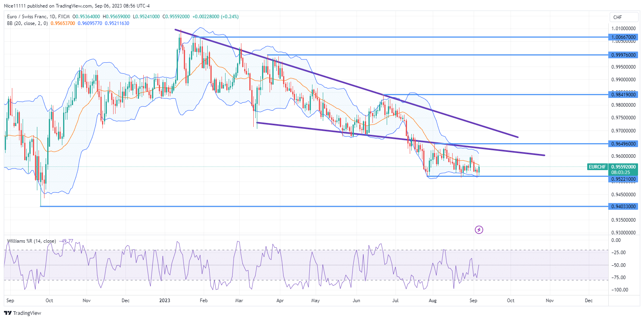The width and height of the screenshot is (644, 320).
Task: Click the Feb label on time axis
Action: [x=203, y=301]
